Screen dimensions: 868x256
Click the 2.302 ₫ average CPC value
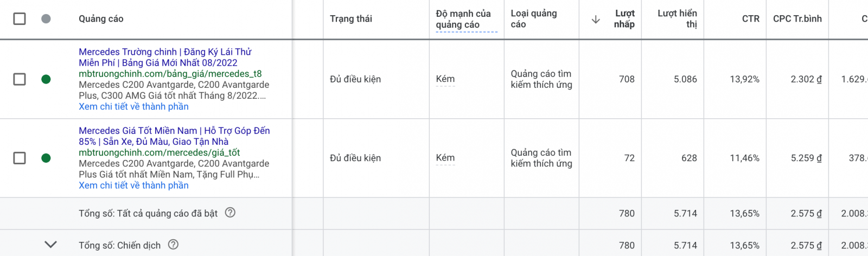pos(806,79)
